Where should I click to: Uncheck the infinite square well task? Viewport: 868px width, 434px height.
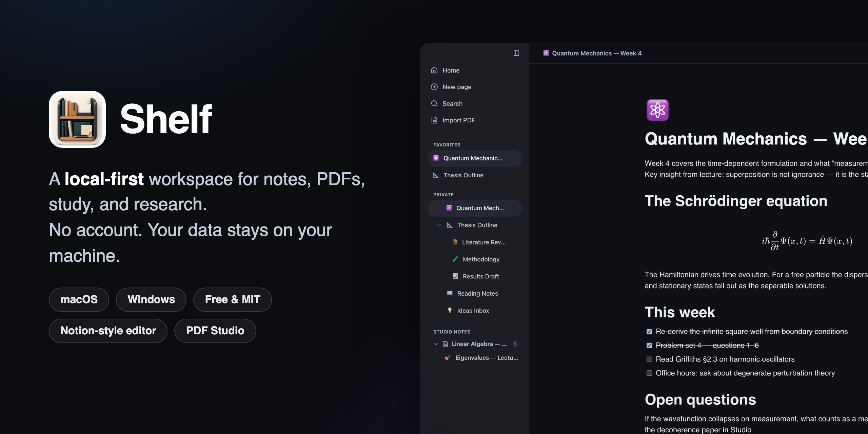tap(649, 332)
